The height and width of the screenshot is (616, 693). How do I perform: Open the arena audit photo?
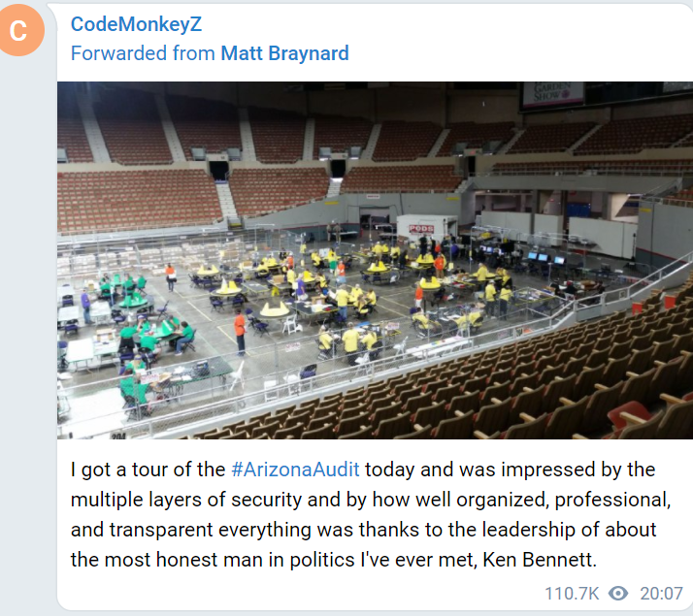point(375,260)
